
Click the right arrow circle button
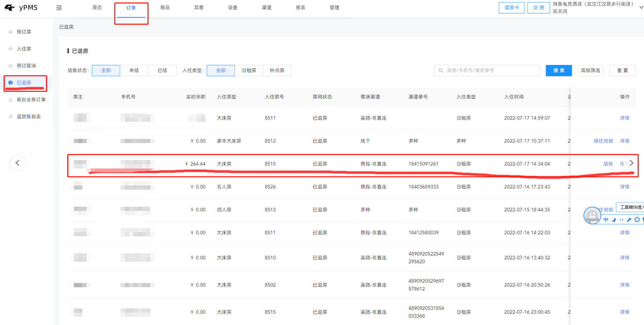[632, 163]
